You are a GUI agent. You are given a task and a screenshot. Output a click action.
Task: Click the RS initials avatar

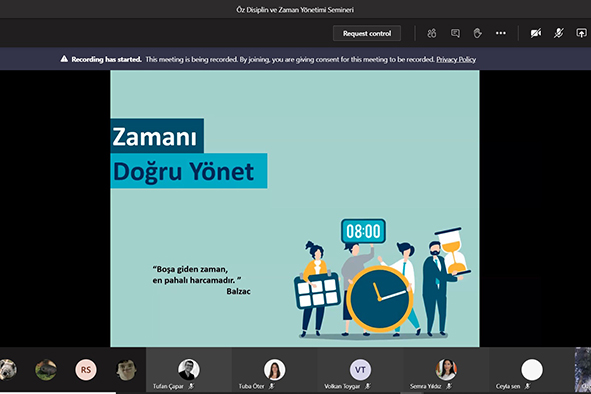86,369
